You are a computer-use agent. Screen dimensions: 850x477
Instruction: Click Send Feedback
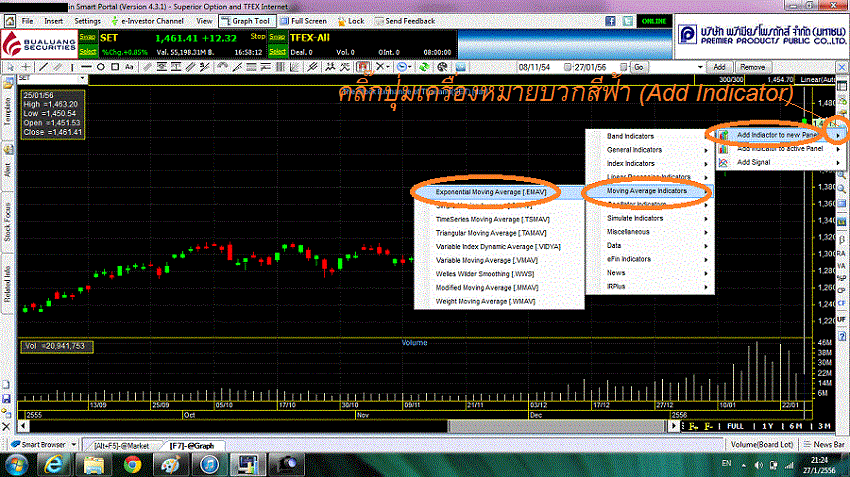pyautogui.click(x=404, y=21)
